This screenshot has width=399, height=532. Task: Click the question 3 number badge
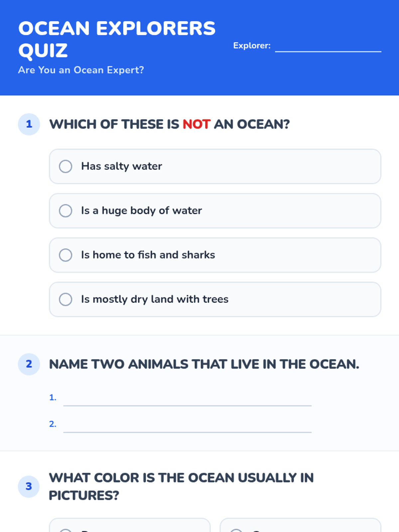click(29, 486)
